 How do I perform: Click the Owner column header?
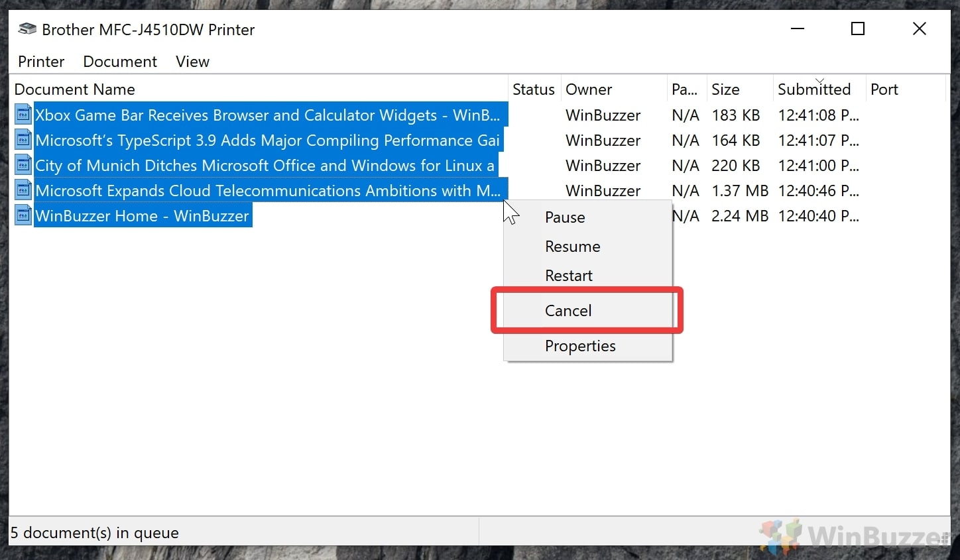[589, 89]
